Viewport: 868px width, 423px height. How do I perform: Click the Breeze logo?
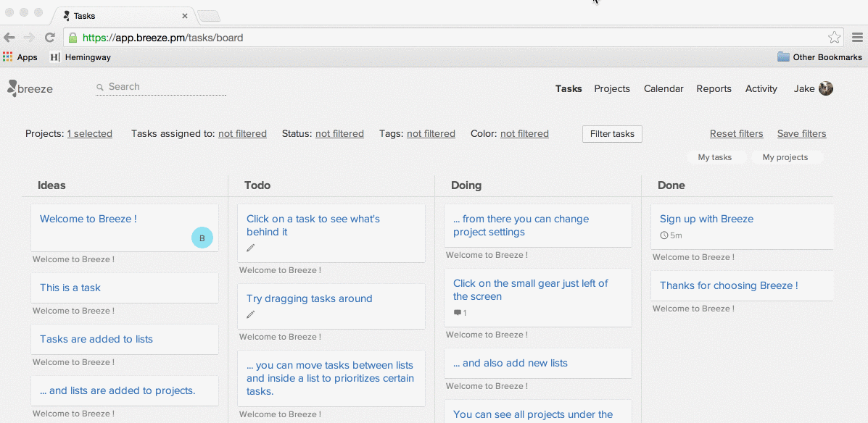click(30, 88)
